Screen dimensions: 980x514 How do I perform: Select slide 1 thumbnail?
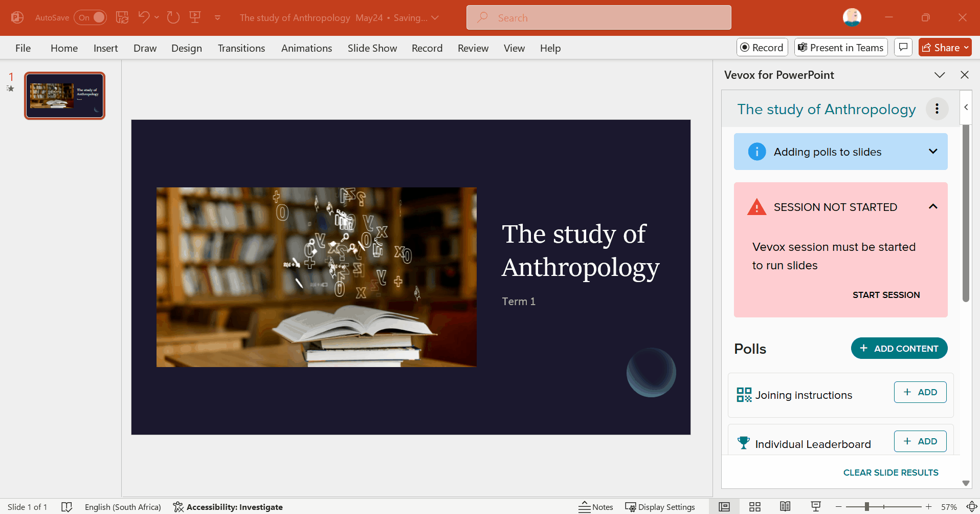click(x=65, y=96)
